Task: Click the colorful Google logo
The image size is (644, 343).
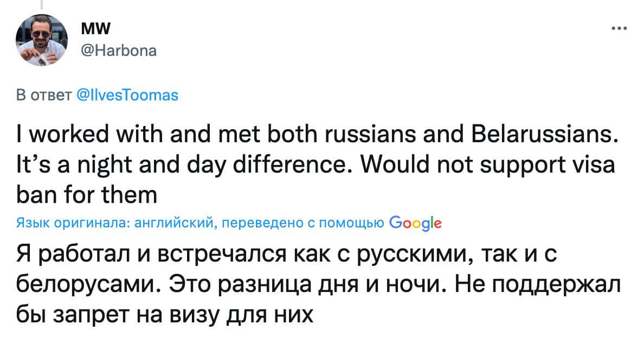Action: click(415, 223)
